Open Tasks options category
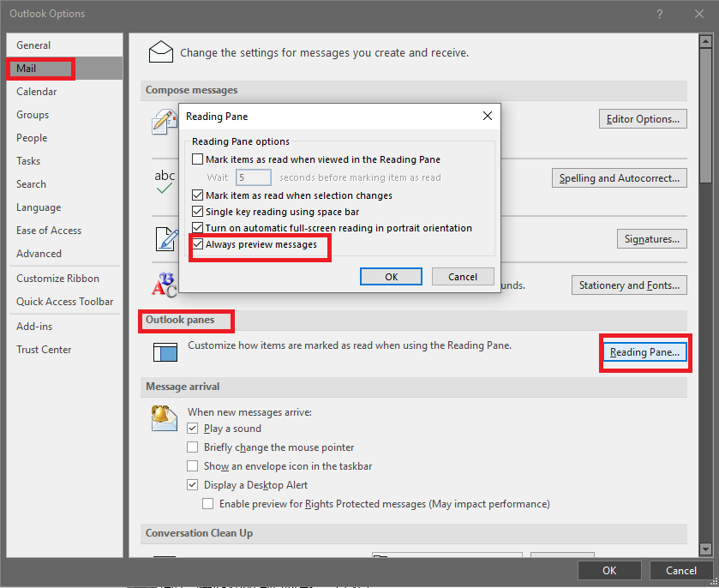Image resolution: width=719 pixels, height=588 pixels. [64, 161]
